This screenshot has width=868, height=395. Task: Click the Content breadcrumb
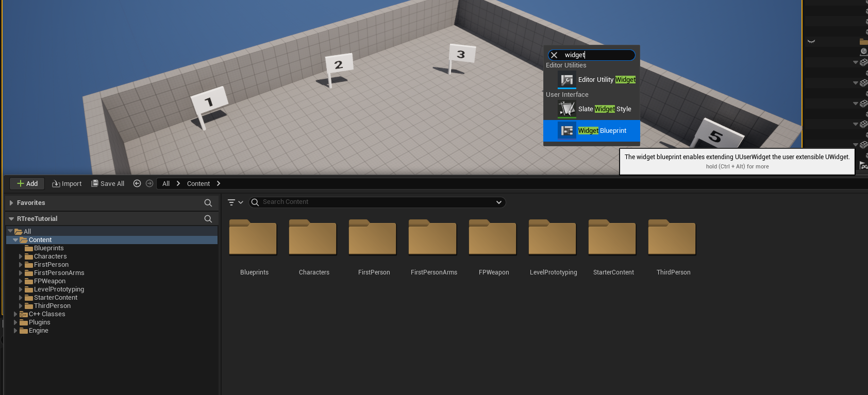[198, 183]
